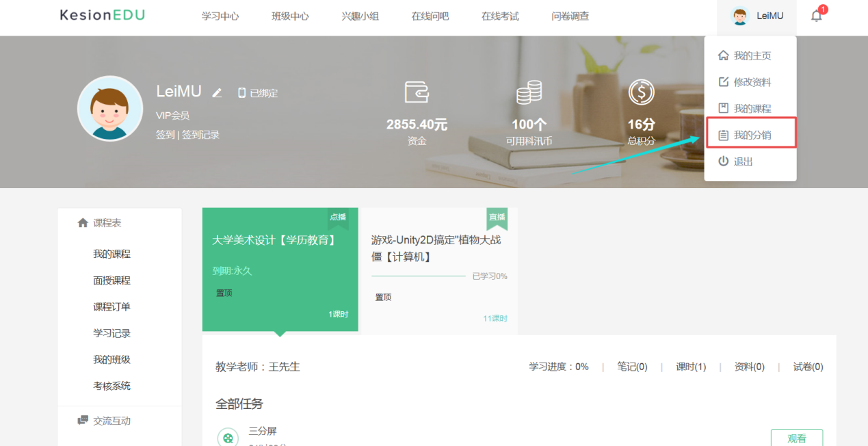
Task: Click the phone bound icon
Action: tap(241, 93)
